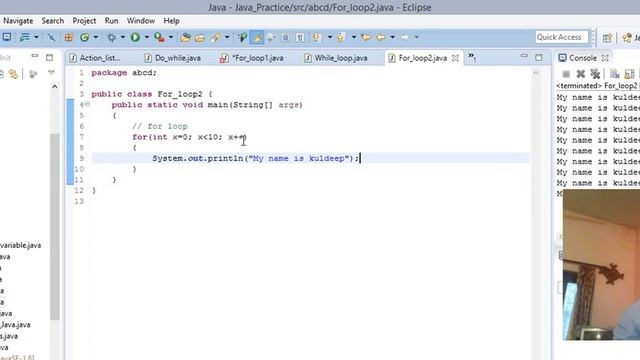Screen dimensions: 640x360
Task: Open the Help menu
Action: (x=171, y=21)
